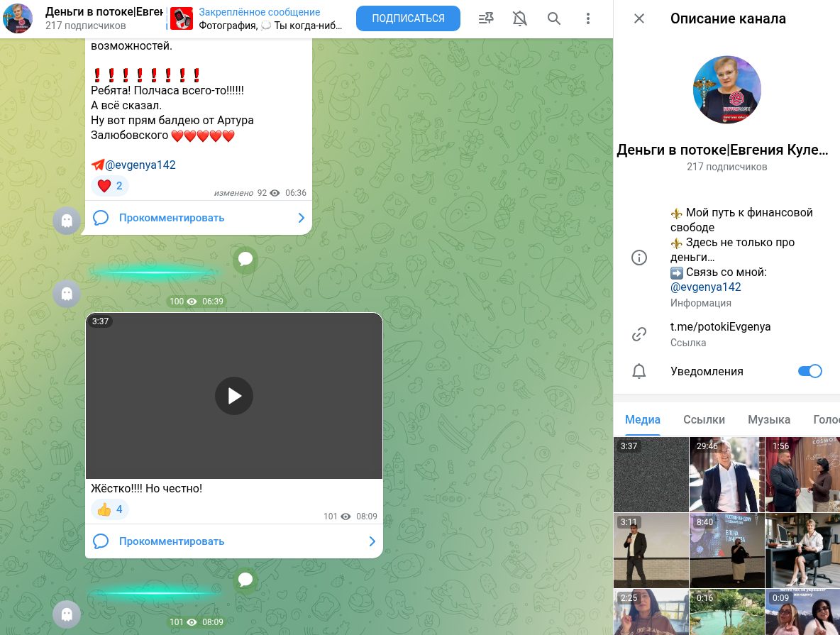Click the muted bell icon in header
Viewport: 840px width, 635px height.
pyautogui.click(x=520, y=18)
